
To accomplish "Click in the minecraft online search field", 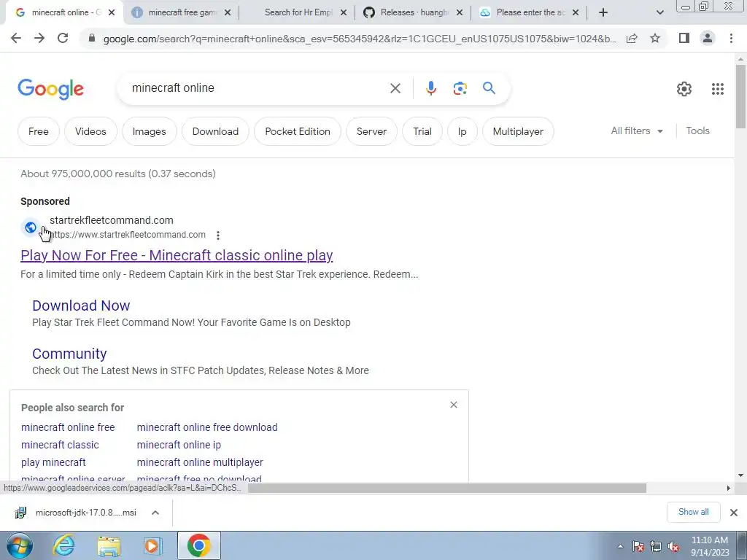I will click(x=258, y=88).
